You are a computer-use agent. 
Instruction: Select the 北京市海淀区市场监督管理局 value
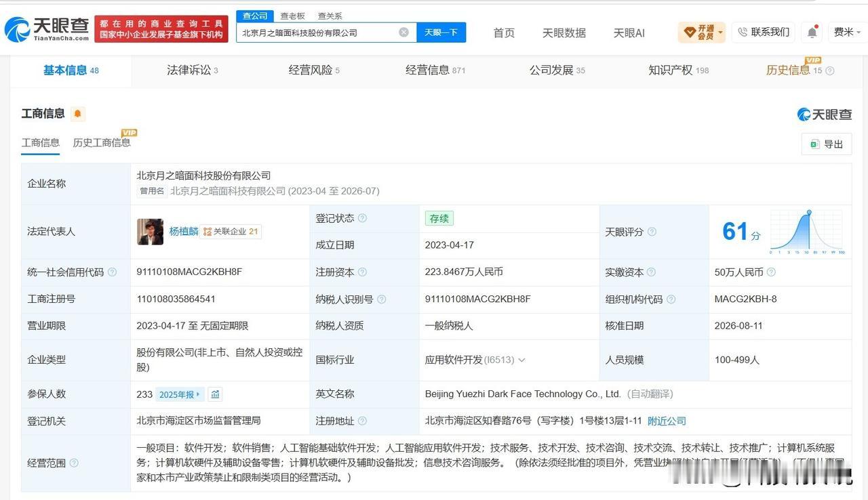199,421
